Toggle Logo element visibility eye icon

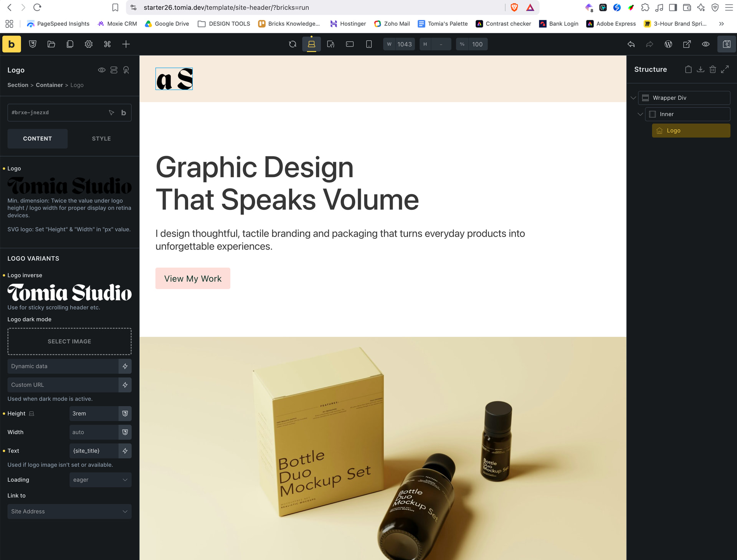point(101,70)
